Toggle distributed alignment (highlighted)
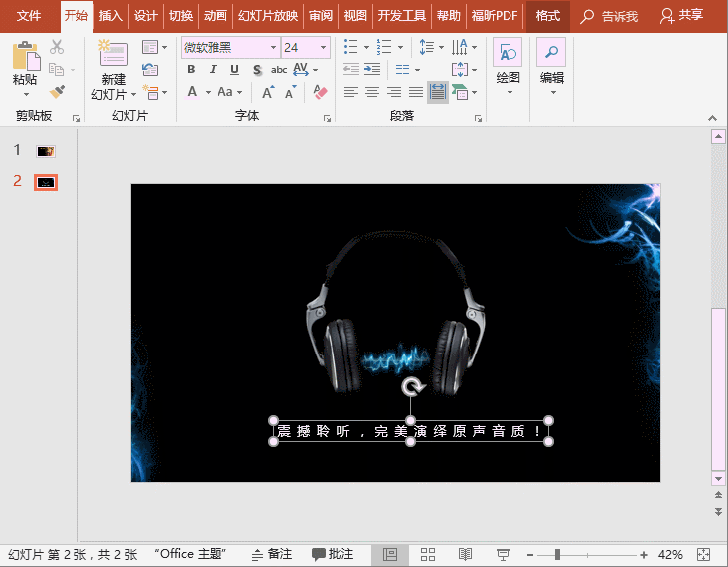 point(437,92)
